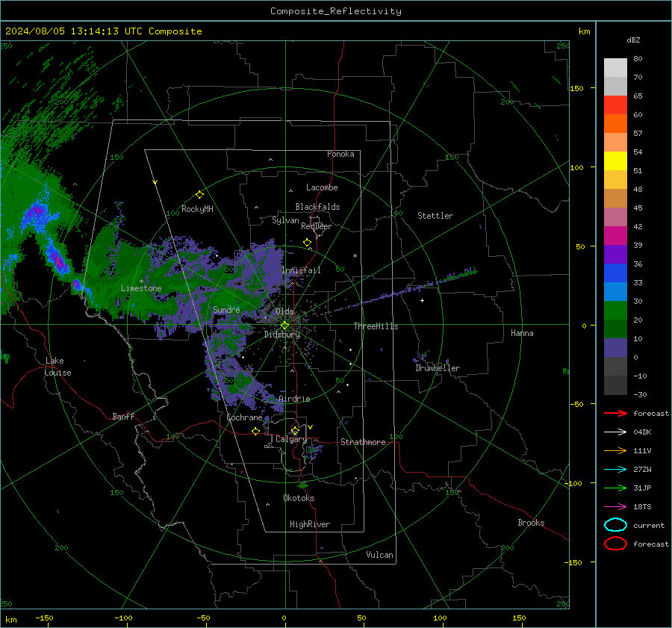Click the Hanna town label
Image resolution: width=672 pixels, height=628 pixels.
coord(522,333)
